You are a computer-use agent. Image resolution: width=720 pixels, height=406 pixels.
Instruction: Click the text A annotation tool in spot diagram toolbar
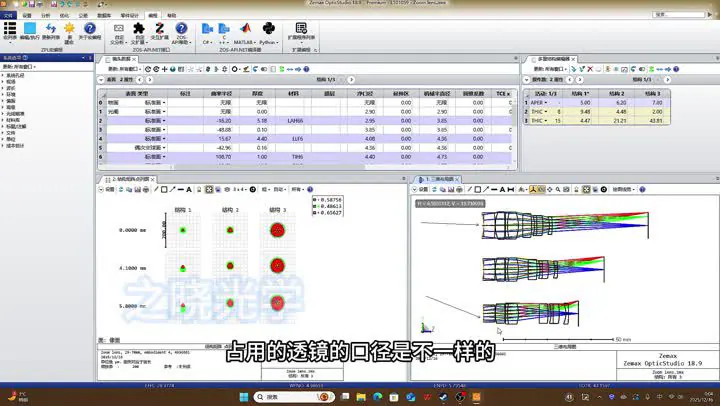[x=189, y=189]
